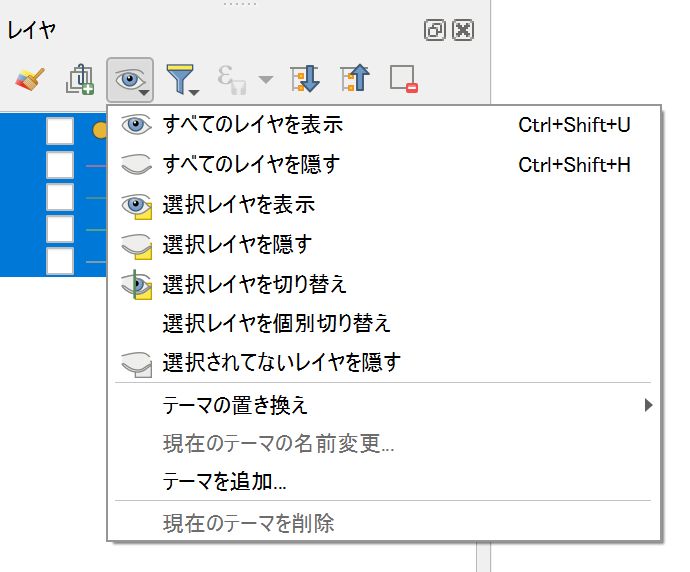Image resolution: width=690 pixels, height=572 pixels.
Task: Open the layer styling panel brush icon
Action: tap(29, 79)
